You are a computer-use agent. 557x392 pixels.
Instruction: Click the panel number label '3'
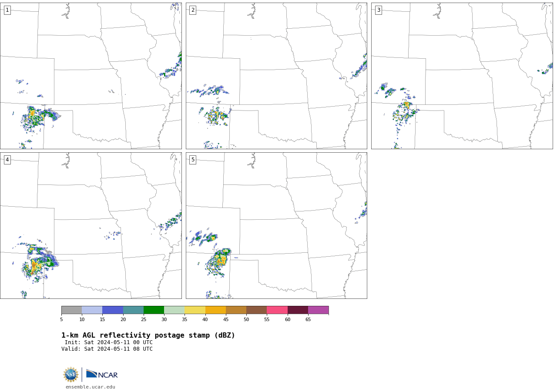point(379,10)
